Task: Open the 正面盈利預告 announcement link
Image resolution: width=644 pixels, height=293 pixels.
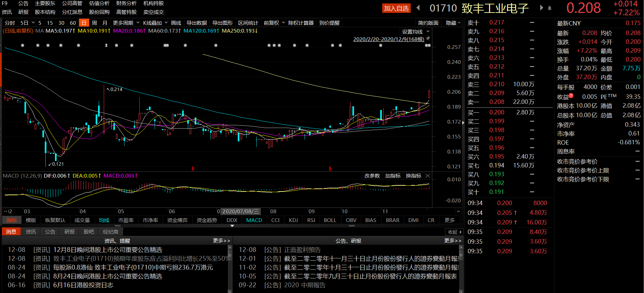Action: click(302, 250)
